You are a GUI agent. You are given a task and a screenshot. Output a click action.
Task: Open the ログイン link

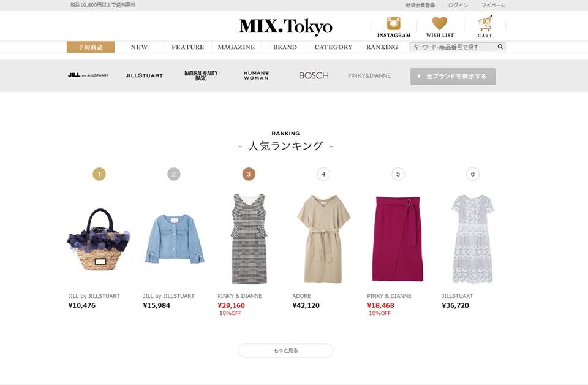coord(458,6)
